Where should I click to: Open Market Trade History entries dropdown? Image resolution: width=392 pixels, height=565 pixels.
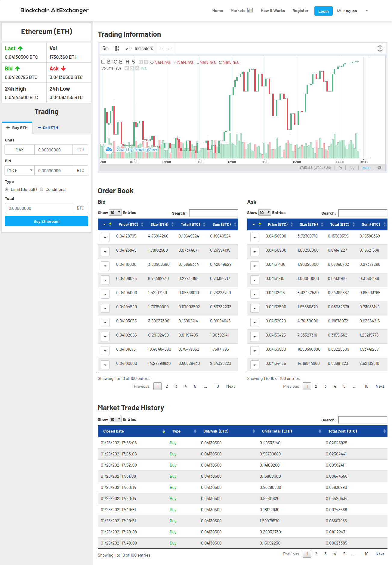coord(115,419)
